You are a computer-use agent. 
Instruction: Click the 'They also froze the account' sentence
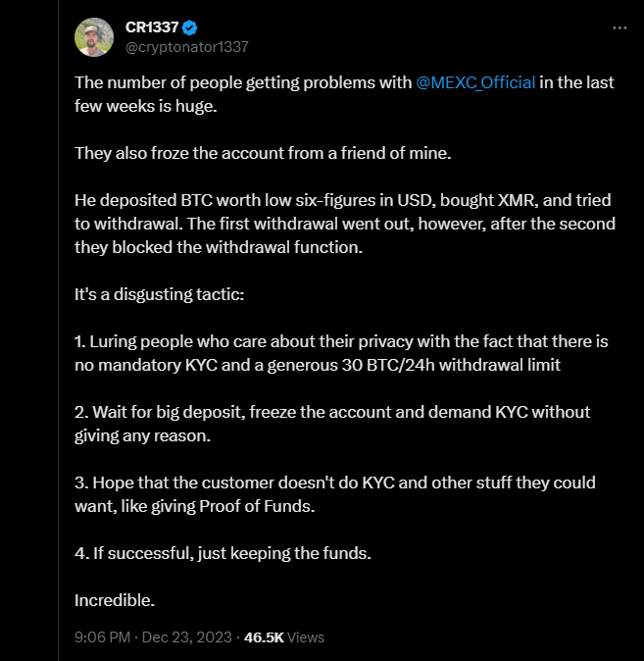(x=263, y=153)
